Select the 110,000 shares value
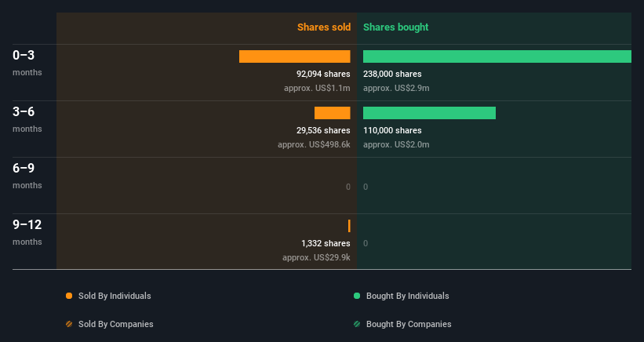The image size is (644, 342). 392,130
